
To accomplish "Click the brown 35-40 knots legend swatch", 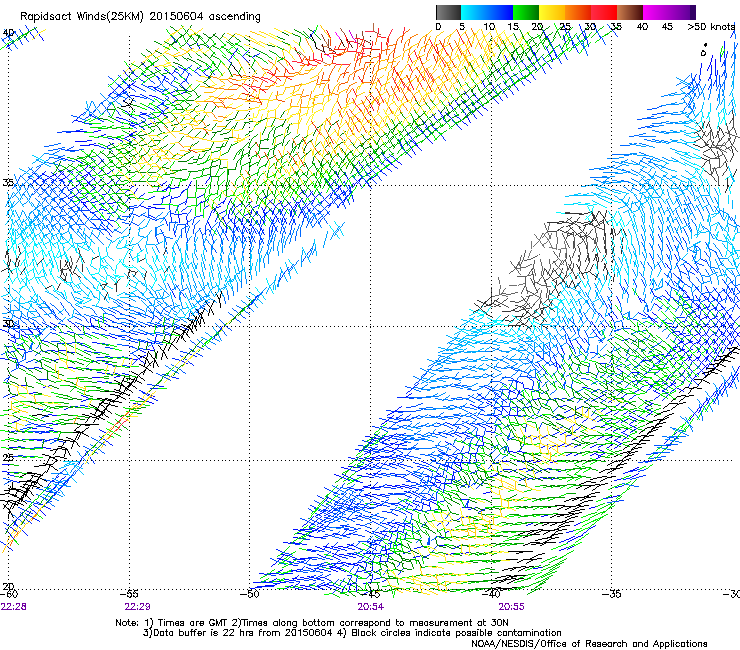I will [x=630, y=12].
